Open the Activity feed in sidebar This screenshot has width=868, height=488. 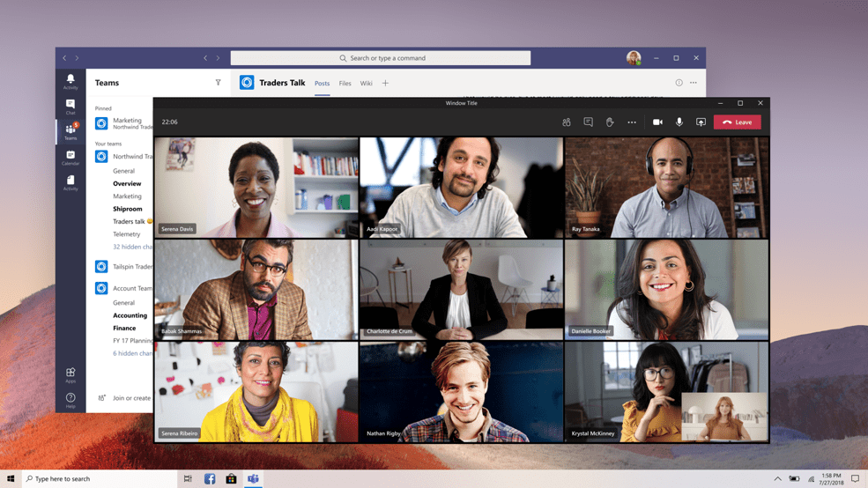(70, 81)
